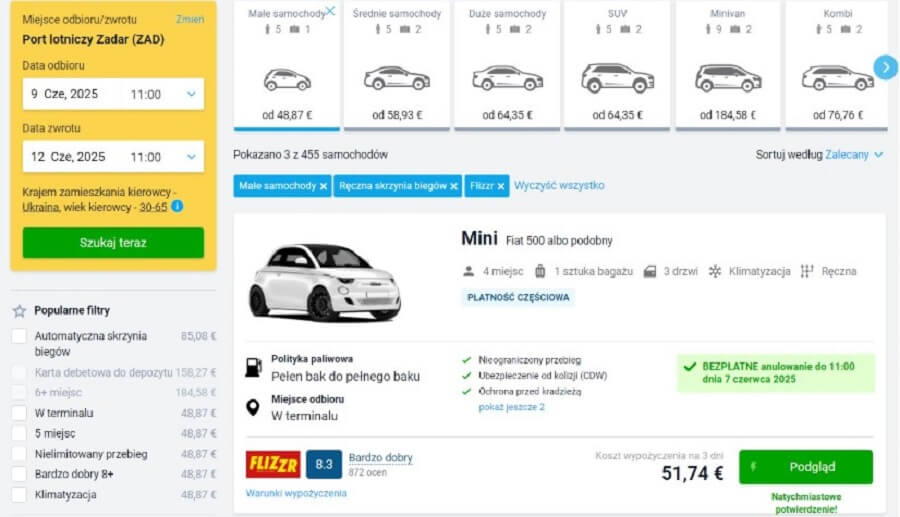Remove the Ręczna skrzynia biegów filter chip
This screenshot has height=517, width=900.
[454, 186]
